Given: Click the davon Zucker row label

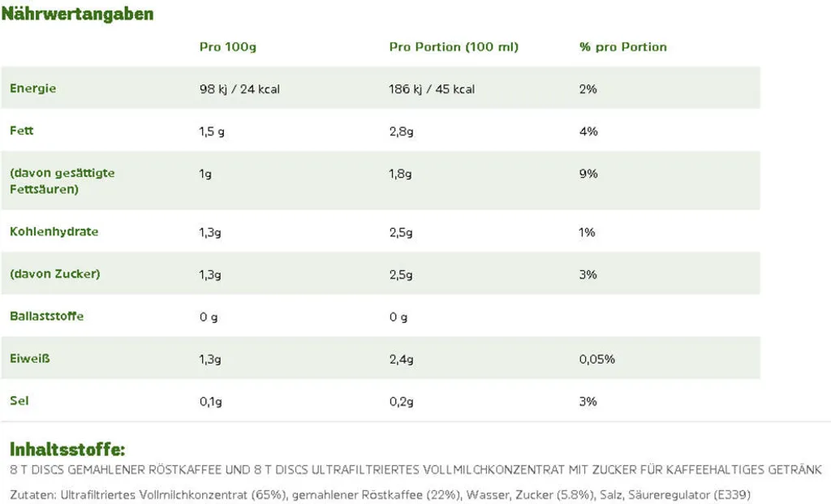Looking at the screenshot, I should pos(55,274).
